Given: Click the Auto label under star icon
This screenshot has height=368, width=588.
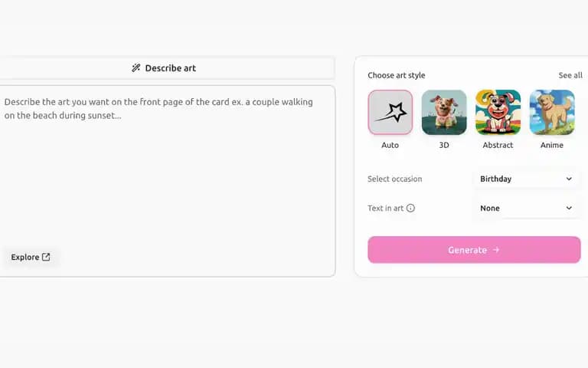Looking at the screenshot, I should click(x=390, y=145).
